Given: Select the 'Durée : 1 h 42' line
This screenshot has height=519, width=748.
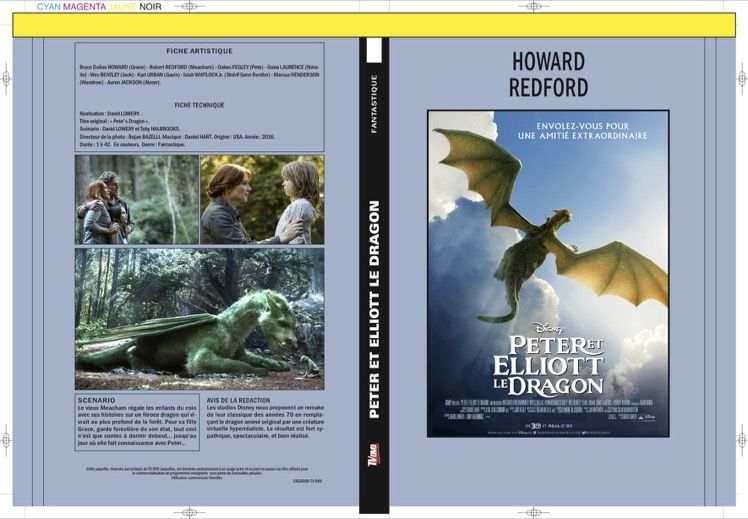Looking at the screenshot, I should 132,144.
